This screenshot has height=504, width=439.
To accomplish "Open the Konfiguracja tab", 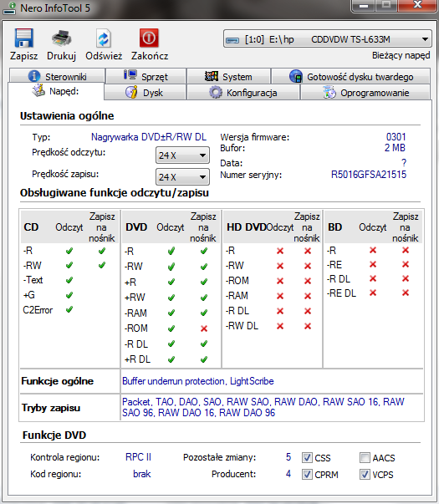I will point(243,93).
